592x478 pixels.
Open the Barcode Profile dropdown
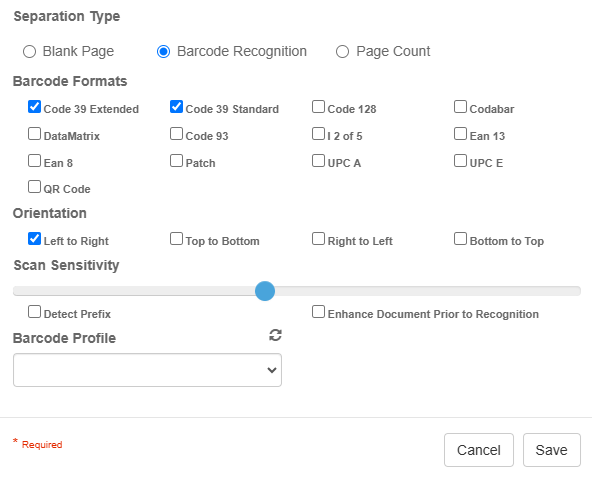point(147,370)
